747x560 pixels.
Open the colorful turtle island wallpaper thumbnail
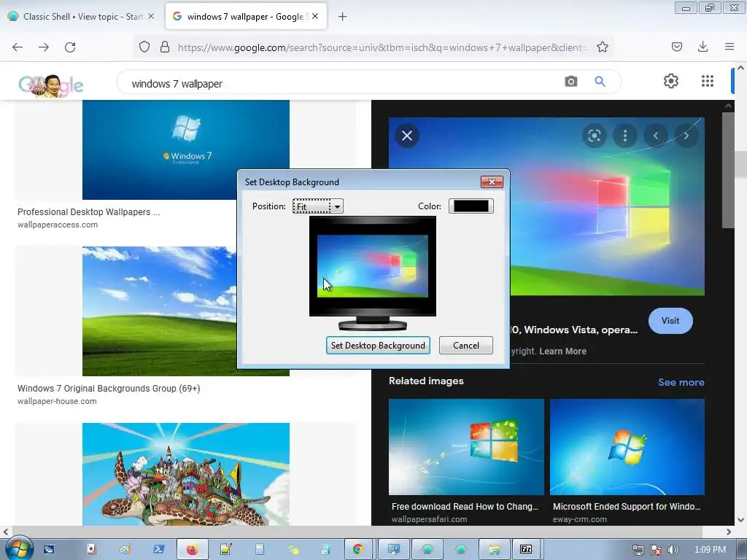tap(186, 474)
